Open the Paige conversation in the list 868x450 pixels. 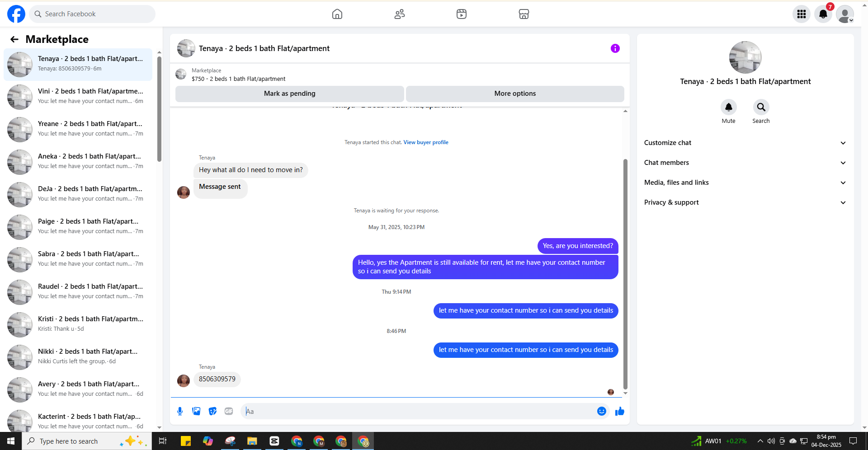pyautogui.click(x=78, y=227)
